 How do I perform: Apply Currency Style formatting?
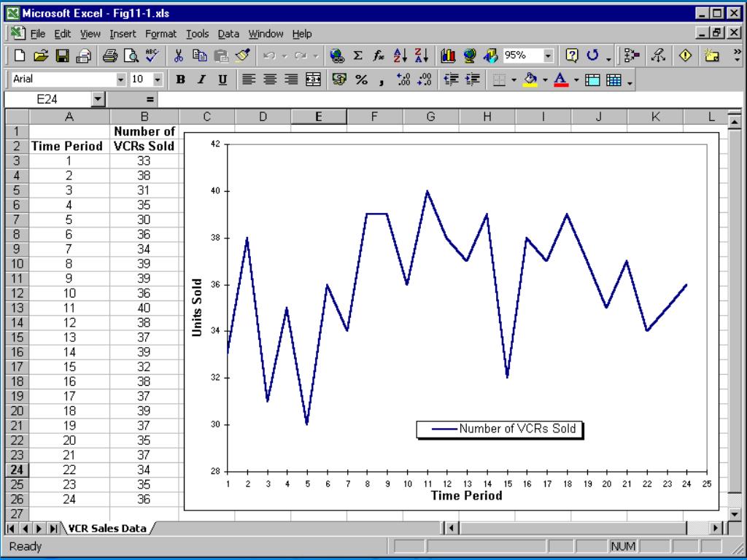pyautogui.click(x=339, y=79)
